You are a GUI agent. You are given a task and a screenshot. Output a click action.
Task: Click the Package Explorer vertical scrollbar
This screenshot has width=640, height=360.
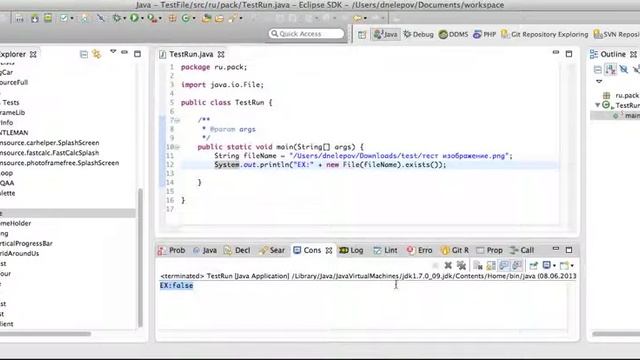(140, 257)
